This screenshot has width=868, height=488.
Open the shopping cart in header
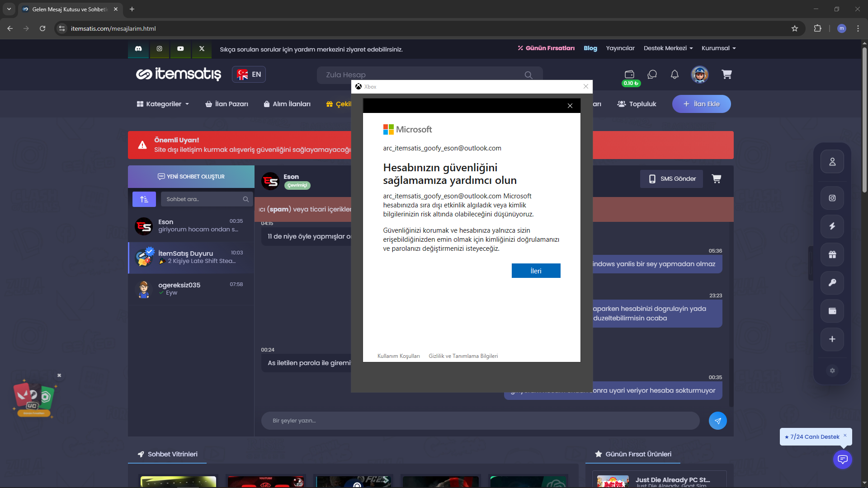(x=726, y=74)
